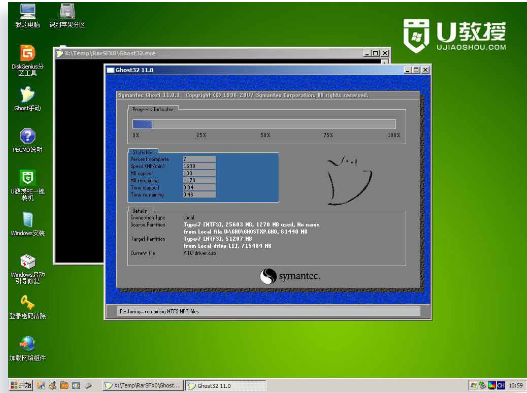Launch the U教授 PE one-click installer icon
This screenshot has width=527, height=393.
tap(28, 185)
